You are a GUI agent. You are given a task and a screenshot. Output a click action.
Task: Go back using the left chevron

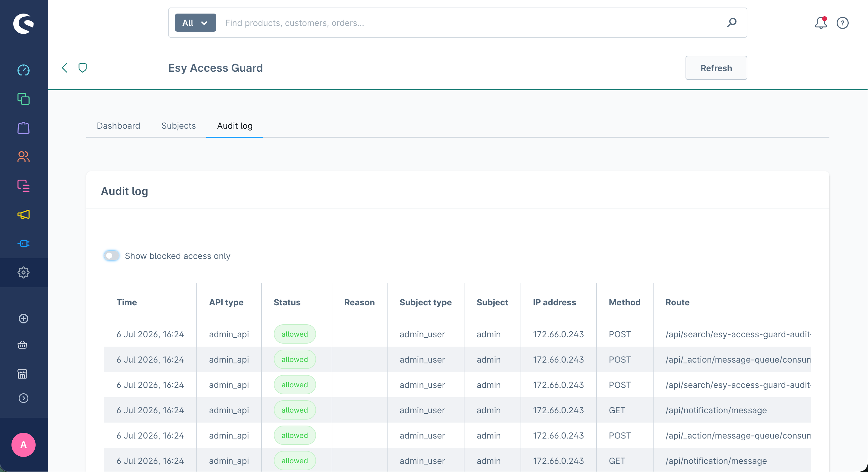pos(65,68)
